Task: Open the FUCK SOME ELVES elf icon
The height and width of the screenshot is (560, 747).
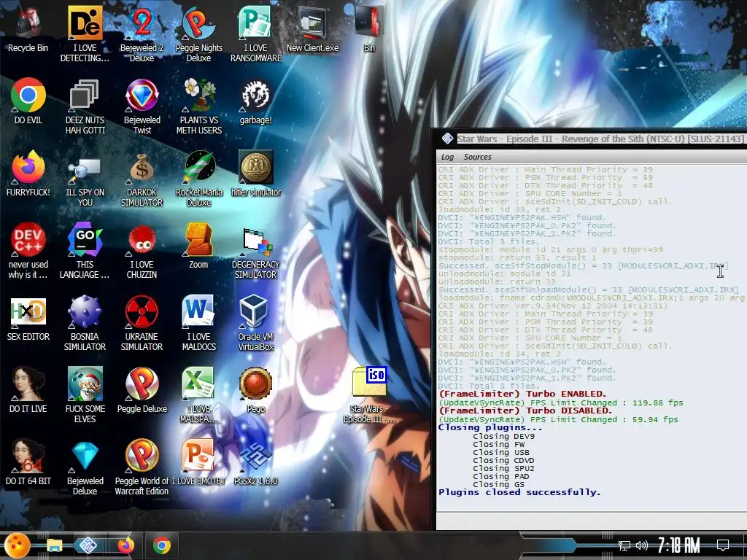Action: [x=85, y=394]
